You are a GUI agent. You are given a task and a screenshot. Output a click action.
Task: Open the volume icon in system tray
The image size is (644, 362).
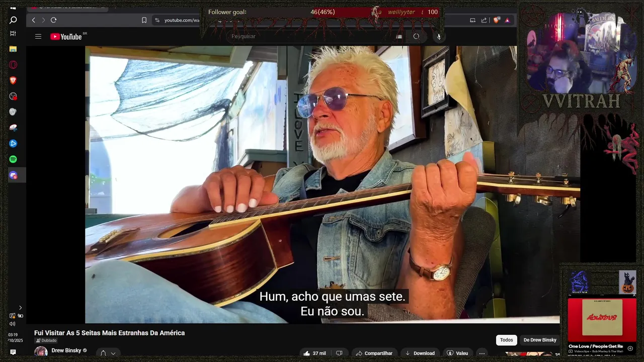click(x=13, y=324)
